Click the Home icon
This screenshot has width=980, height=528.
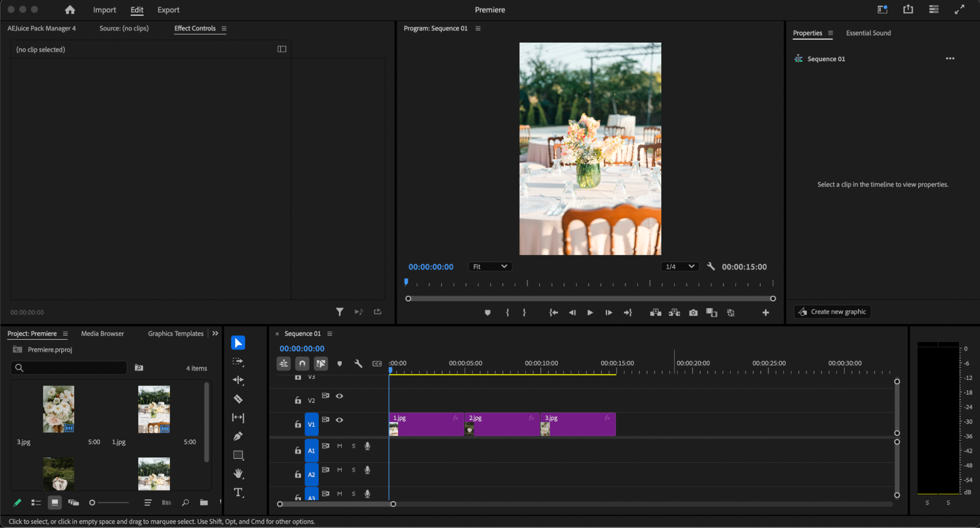point(70,10)
